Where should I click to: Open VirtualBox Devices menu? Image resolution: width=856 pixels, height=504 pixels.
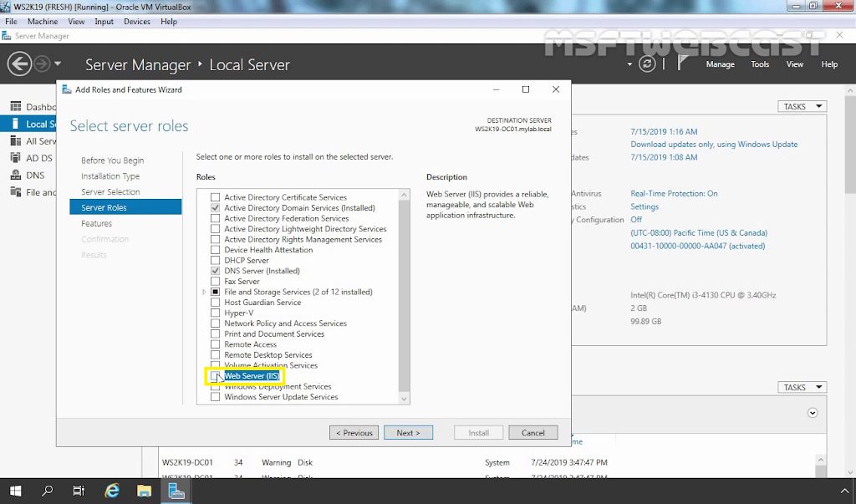point(137,21)
